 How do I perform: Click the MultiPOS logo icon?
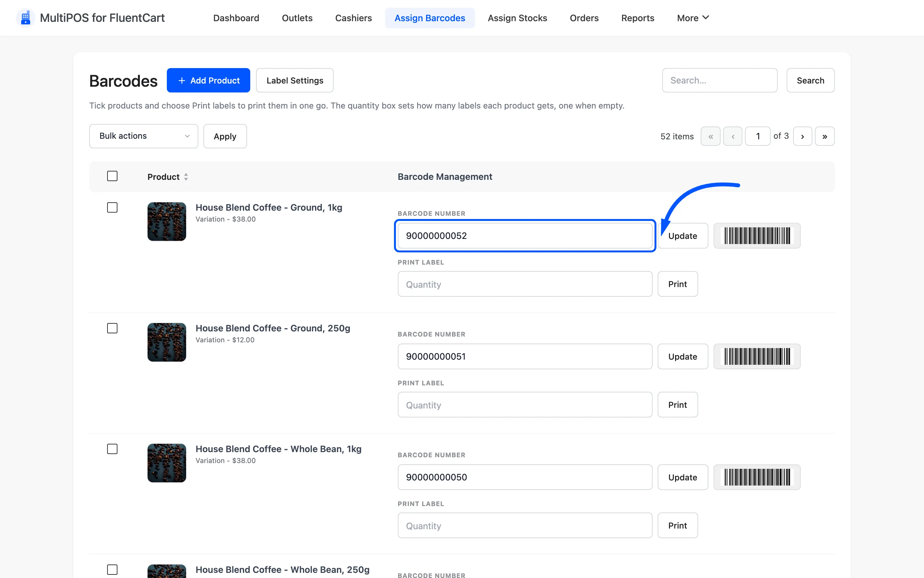[x=26, y=18]
